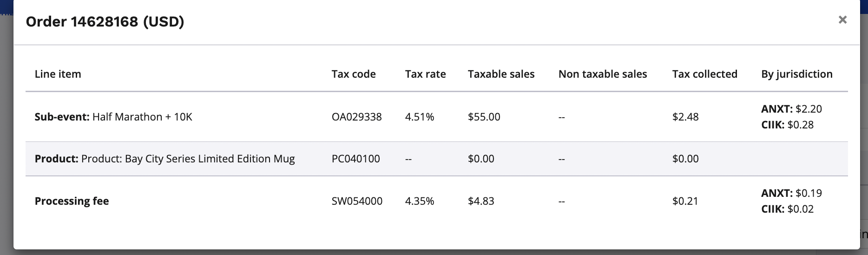Click the 4.51% tax rate value
The width and height of the screenshot is (868, 255).
(419, 117)
